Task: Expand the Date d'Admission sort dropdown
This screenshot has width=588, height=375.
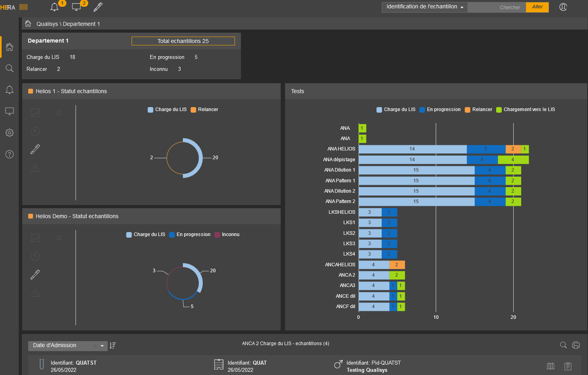Action: pyautogui.click(x=102, y=346)
